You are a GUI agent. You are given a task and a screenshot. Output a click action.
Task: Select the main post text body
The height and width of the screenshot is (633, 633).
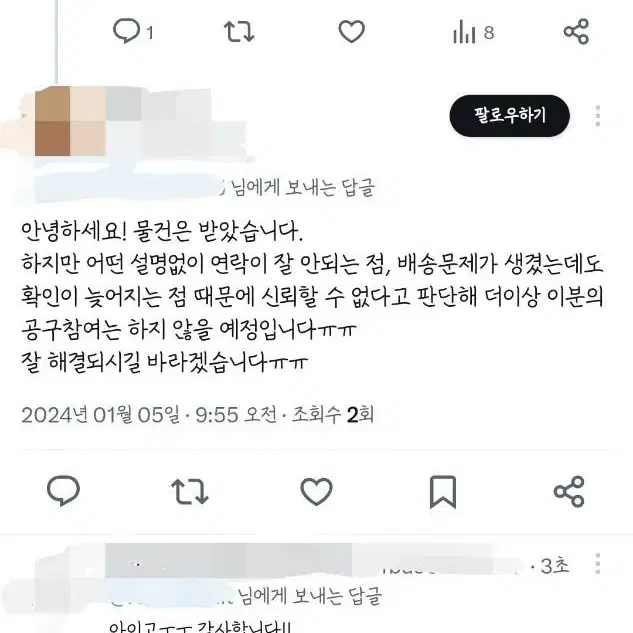pos(312,297)
